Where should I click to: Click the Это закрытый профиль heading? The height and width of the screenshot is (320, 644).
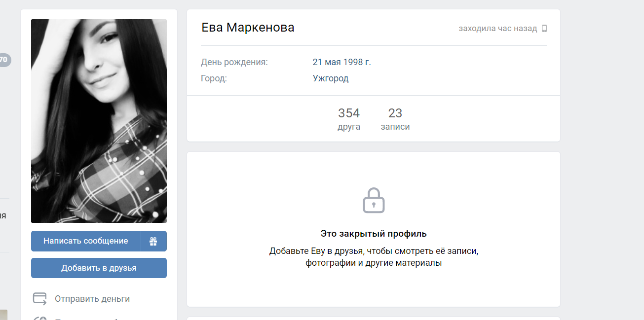click(374, 234)
